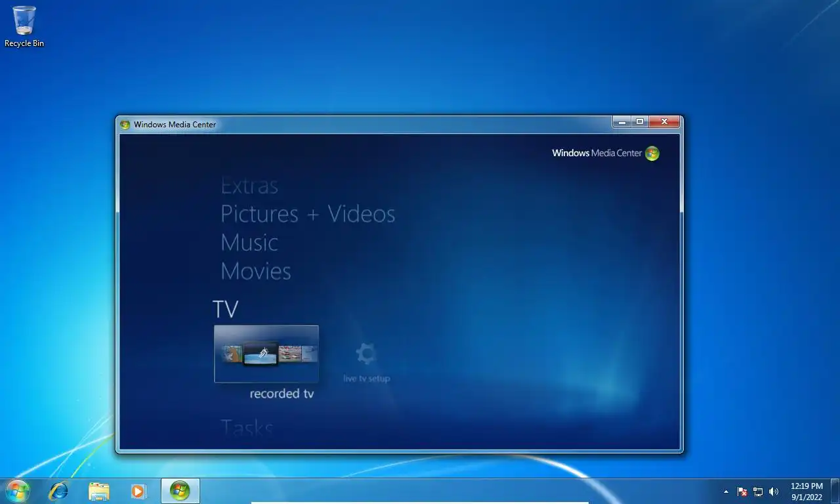Click the taskbar clock showing 12:19 PM
The image size is (840, 504).
(807, 492)
